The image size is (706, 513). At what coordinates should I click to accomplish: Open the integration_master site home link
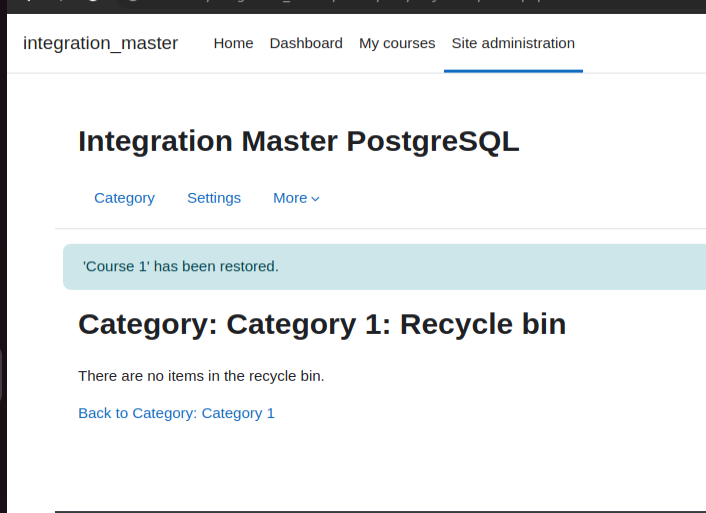pos(100,43)
